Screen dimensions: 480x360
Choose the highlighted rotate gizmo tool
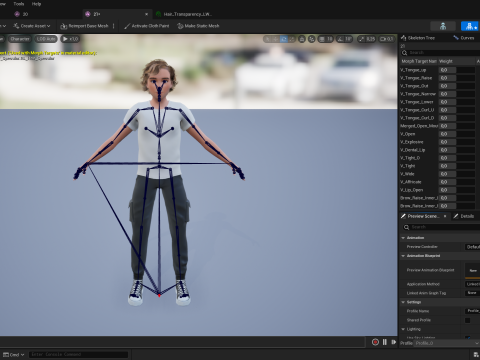tap(284, 39)
